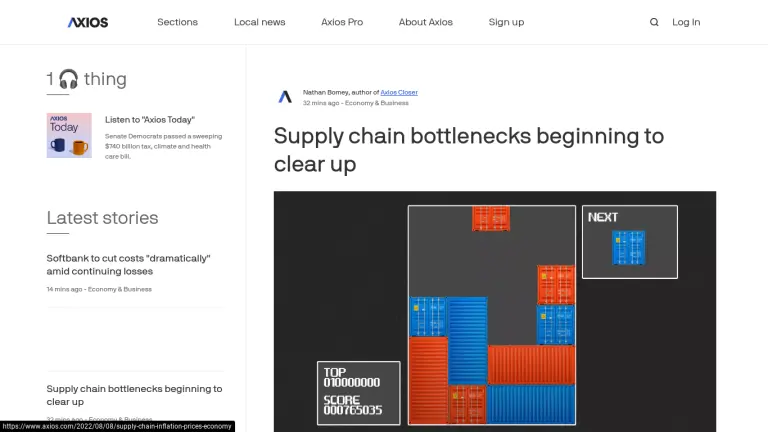The image size is (768, 432).
Task: Expand the About Axios menu
Action: point(425,22)
